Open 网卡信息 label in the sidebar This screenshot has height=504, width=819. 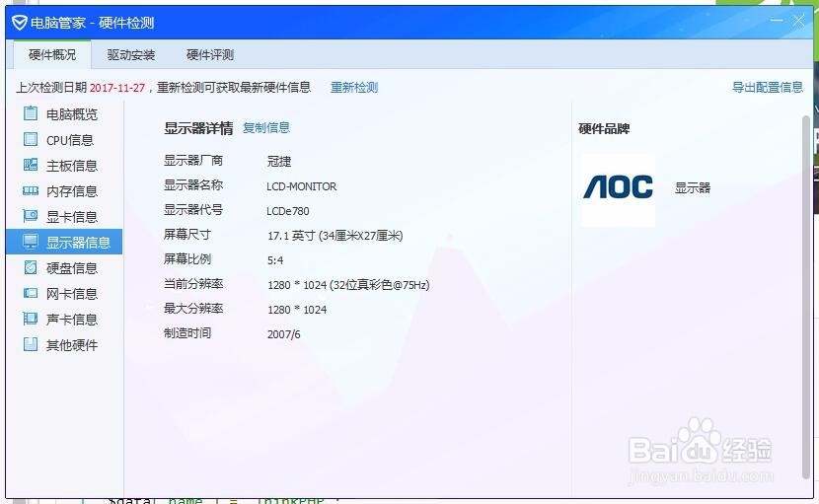pyautogui.click(x=72, y=294)
